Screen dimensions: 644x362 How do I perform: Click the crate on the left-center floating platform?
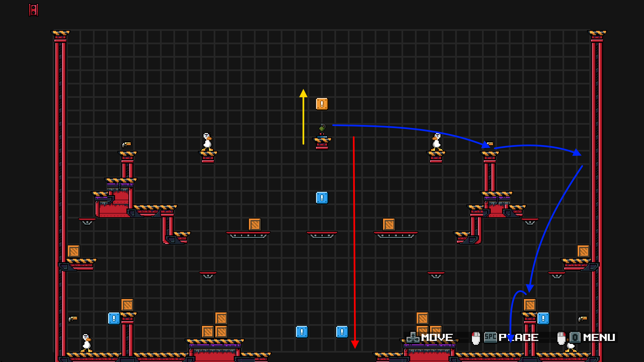255,225
